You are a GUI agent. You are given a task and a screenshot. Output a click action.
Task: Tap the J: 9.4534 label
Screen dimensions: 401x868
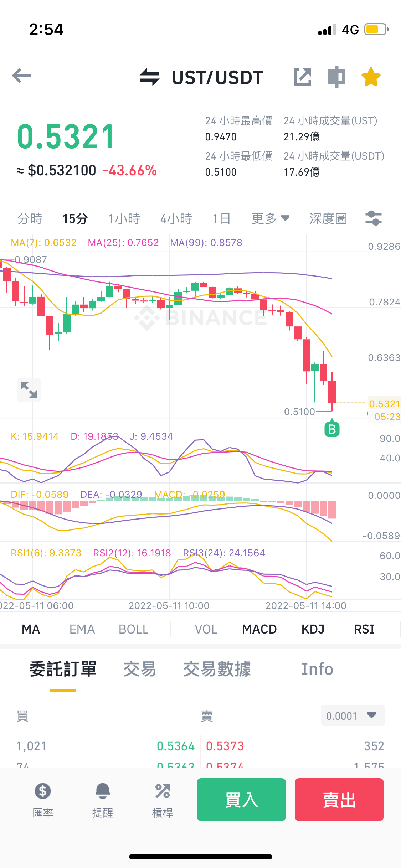tap(151, 436)
